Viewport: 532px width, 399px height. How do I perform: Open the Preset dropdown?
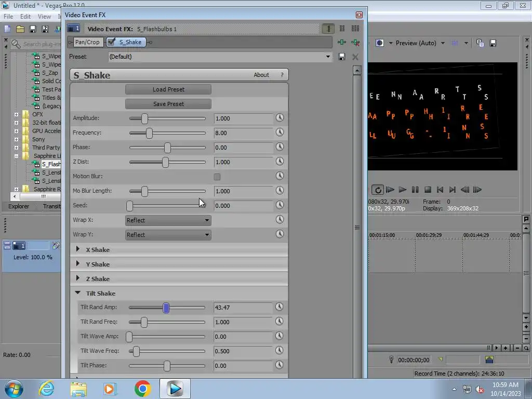point(328,57)
